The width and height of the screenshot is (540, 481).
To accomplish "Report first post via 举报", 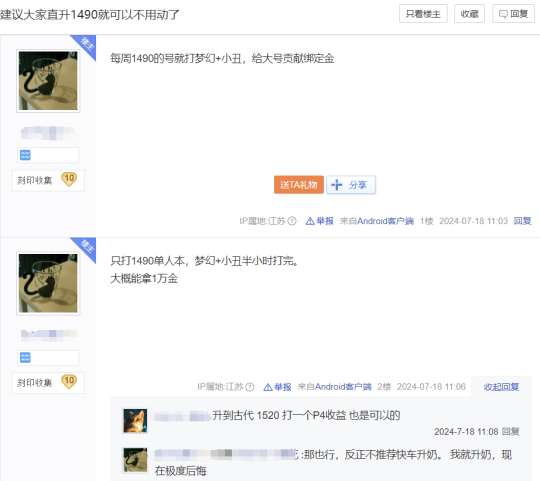I will (x=320, y=221).
